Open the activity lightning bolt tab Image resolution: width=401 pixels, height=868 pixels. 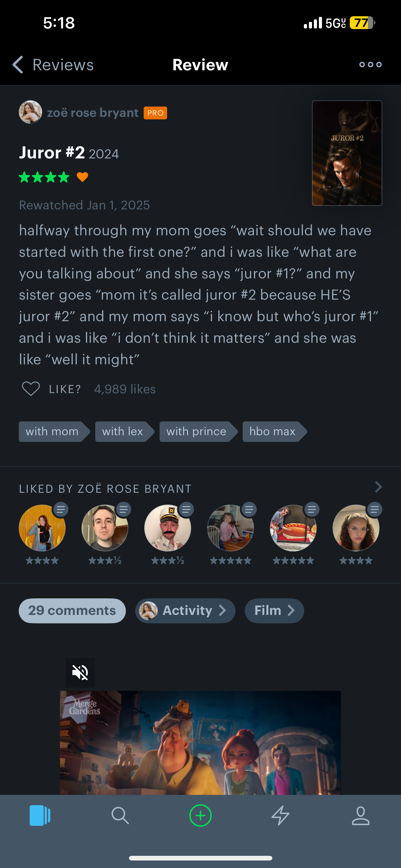coord(280,816)
